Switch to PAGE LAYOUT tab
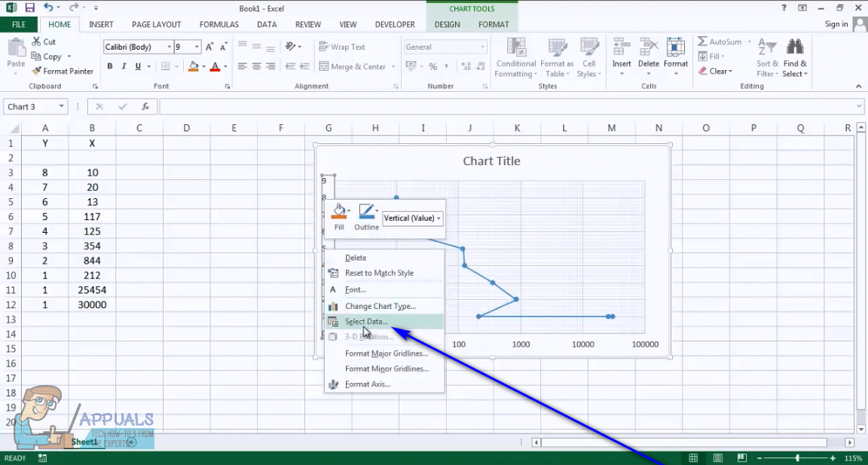This screenshot has height=465, width=868. [157, 24]
